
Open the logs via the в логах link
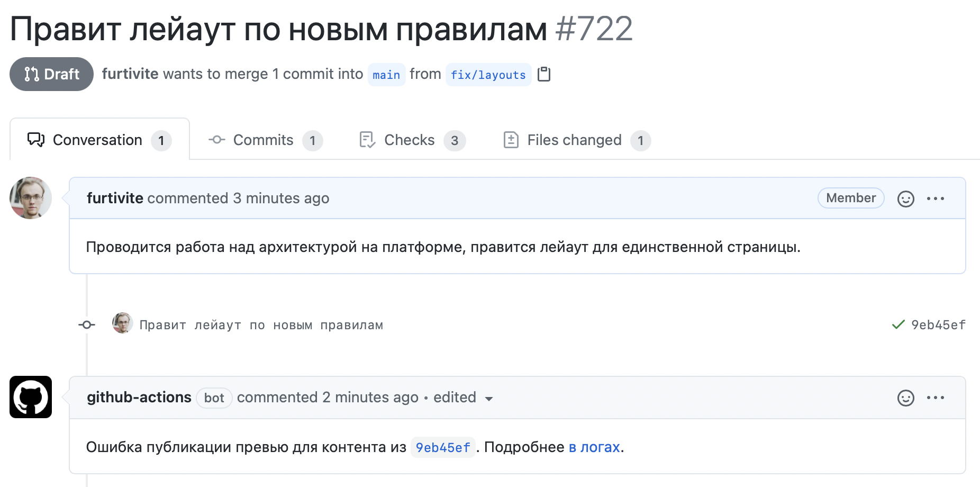click(593, 447)
